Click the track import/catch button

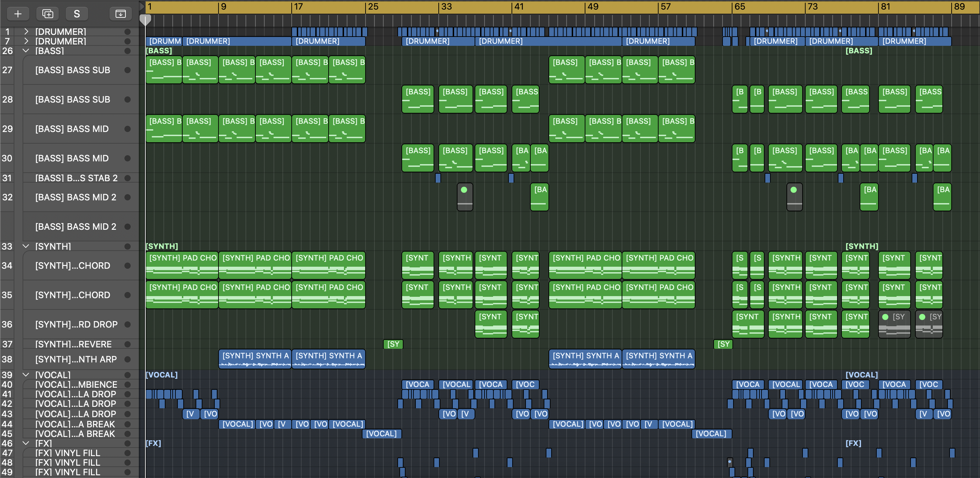(x=121, y=14)
